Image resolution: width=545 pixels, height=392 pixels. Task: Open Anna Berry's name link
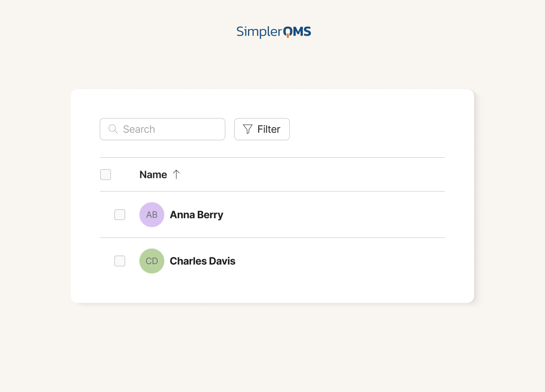pos(196,215)
